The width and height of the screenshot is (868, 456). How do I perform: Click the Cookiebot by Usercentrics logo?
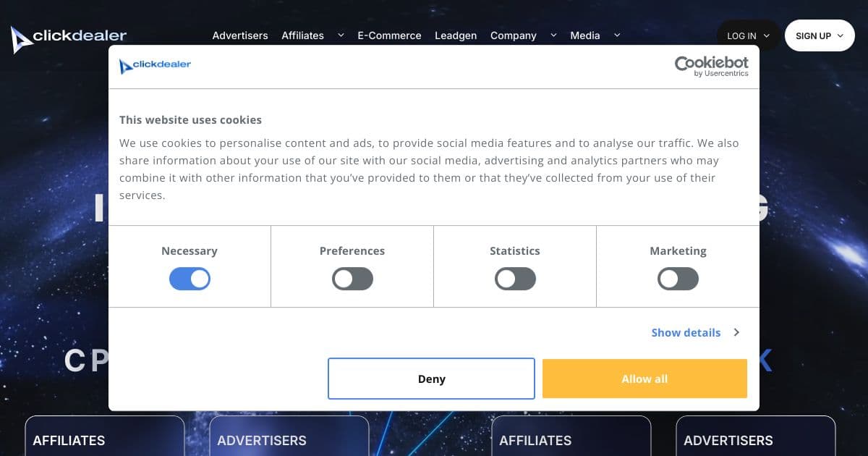(x=711, y=67)
